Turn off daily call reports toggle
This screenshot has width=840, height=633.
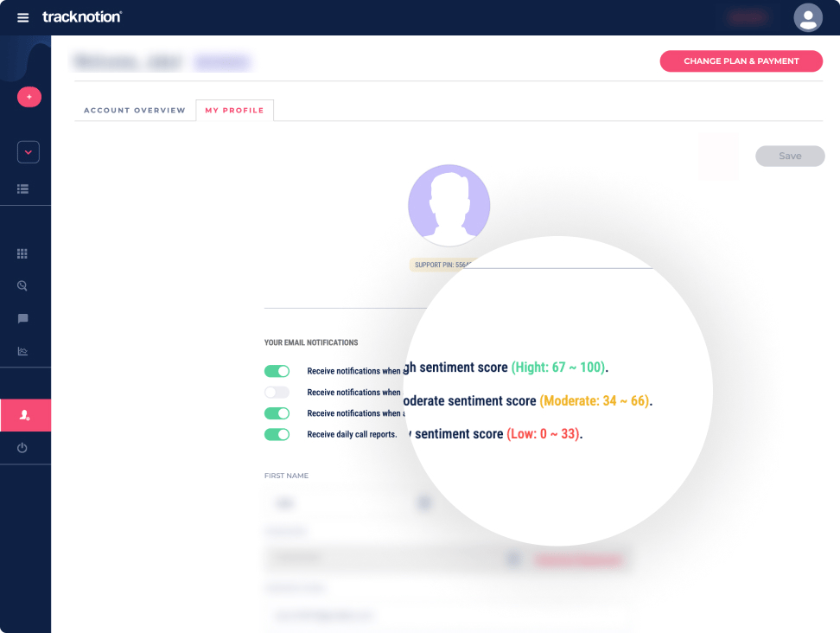[277, 434]
